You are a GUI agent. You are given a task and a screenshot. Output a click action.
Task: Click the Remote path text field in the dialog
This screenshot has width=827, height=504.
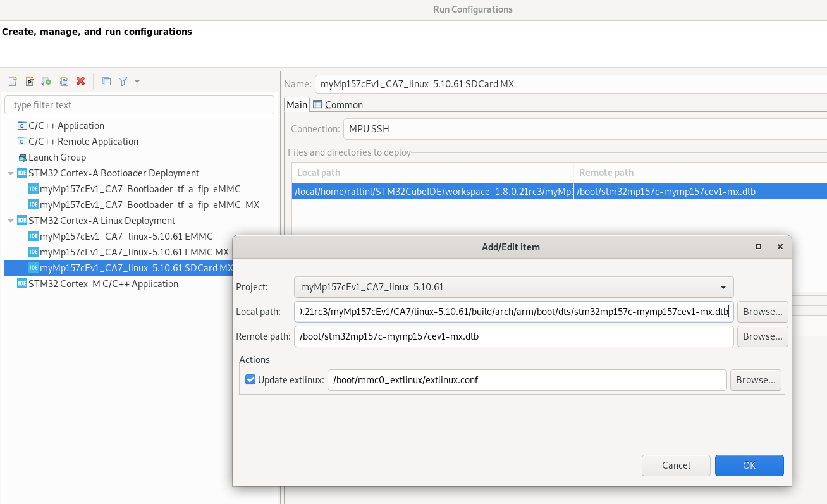point(514,336)
